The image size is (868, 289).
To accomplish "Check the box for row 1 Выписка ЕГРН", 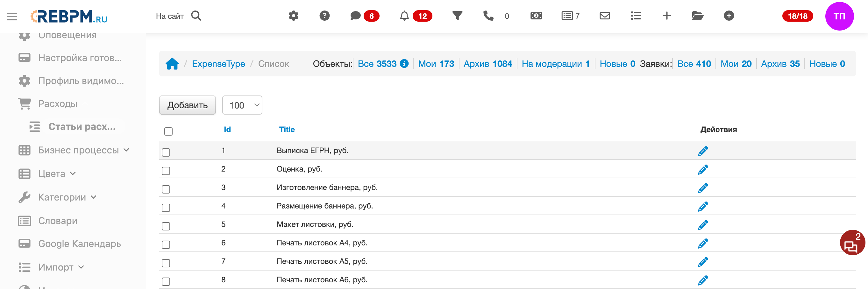I will [166, 152].
